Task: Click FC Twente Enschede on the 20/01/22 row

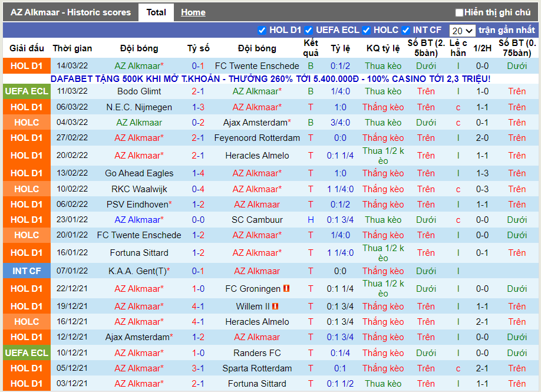Action: coord(139,235)
